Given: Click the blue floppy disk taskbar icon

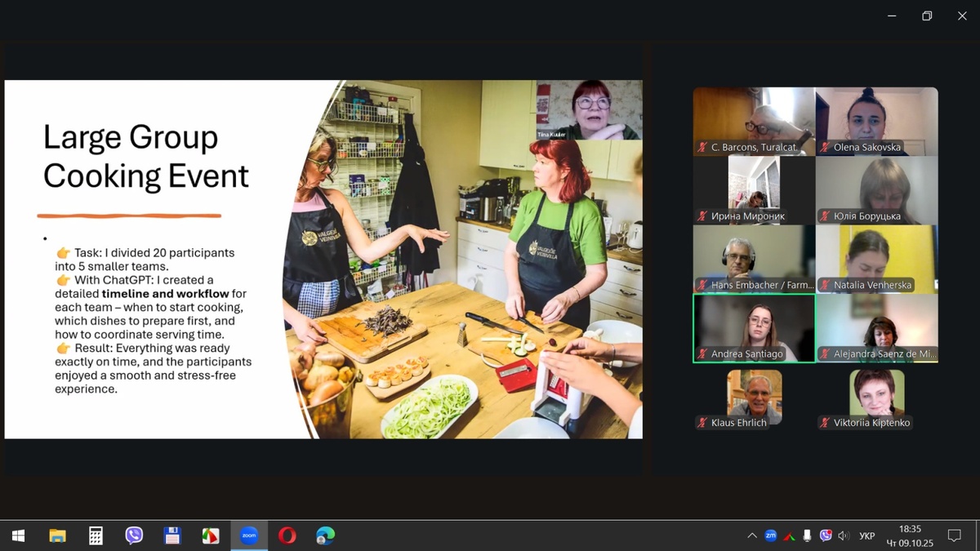Looking at the screenshot, I should pos(172,535).
